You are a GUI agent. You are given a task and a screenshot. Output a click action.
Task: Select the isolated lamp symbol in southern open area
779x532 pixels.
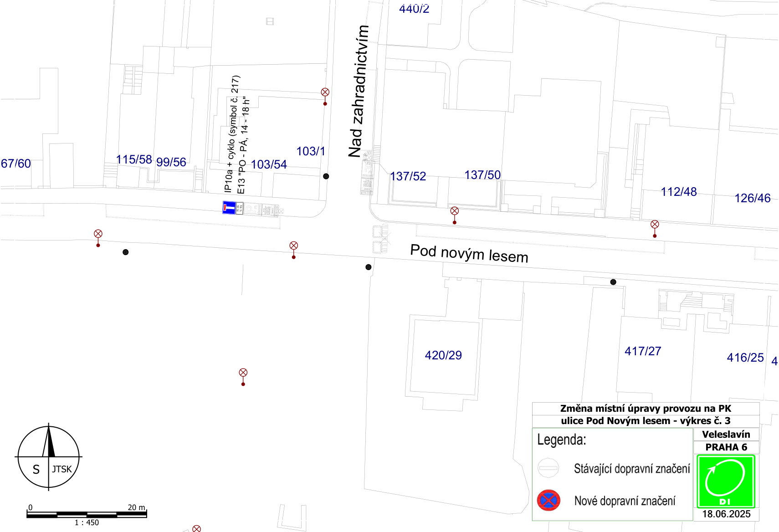tap(243, 377)
